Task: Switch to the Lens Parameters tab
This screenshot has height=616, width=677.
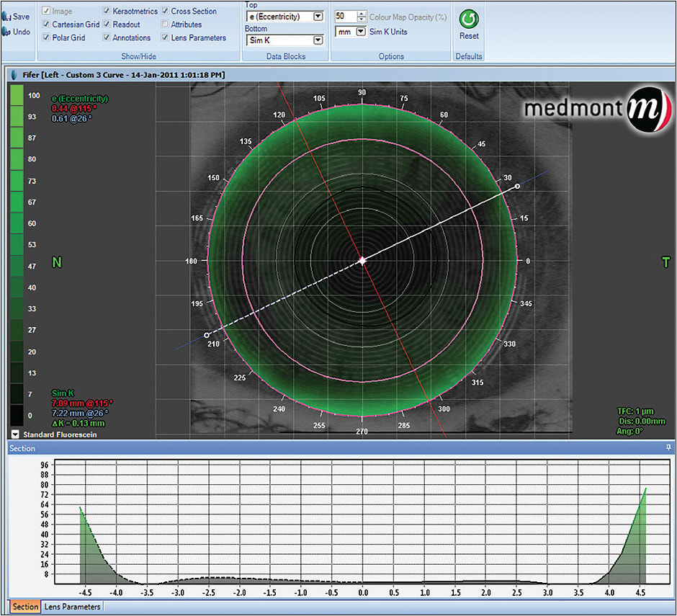Action: (x=72, y=607)
